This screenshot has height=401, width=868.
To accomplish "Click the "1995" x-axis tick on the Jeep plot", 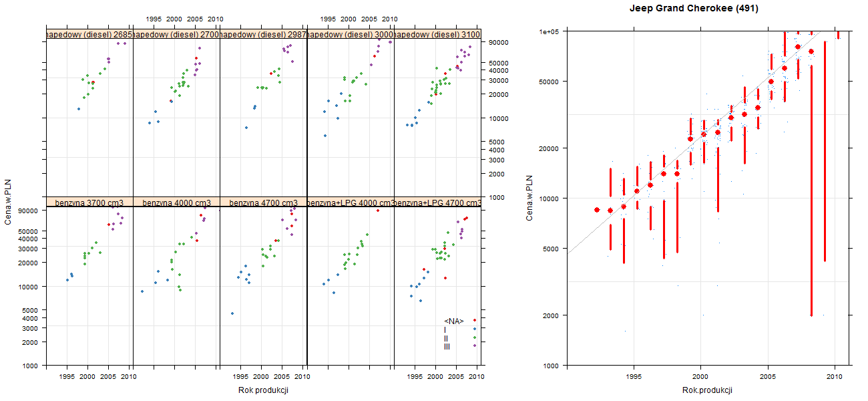I will pyautogui.click(x=633, y=378).
